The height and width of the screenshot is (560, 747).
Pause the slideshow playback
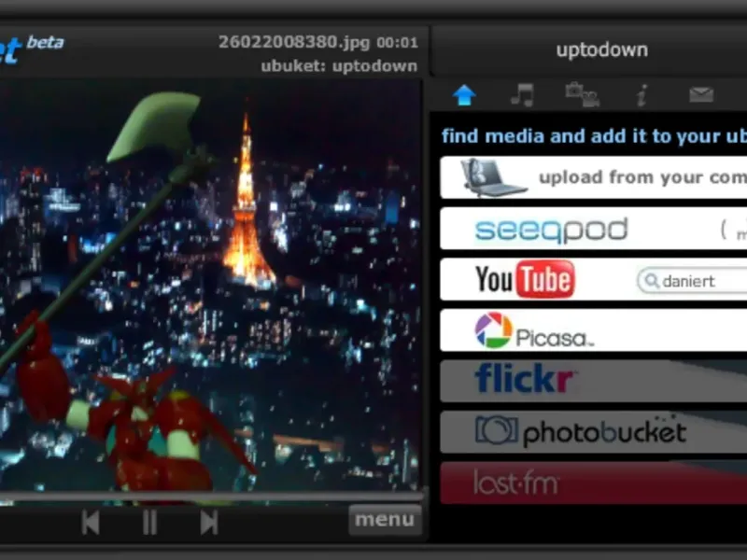point(149,523)
